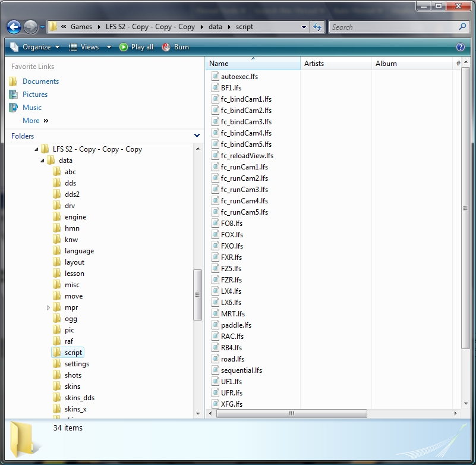Click the Burn disc icon
Viewport: 476px width, 465px height.
pos(166,47)
